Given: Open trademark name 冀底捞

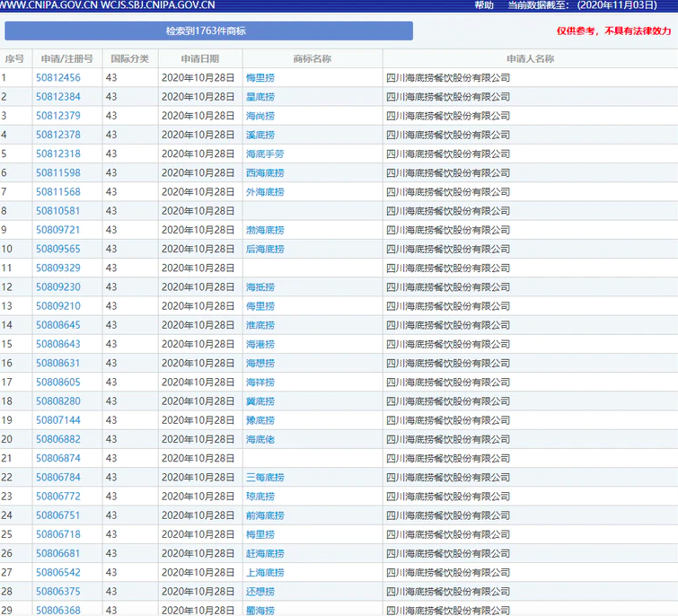Looking at the screenshot, I should tap(260, 401).
